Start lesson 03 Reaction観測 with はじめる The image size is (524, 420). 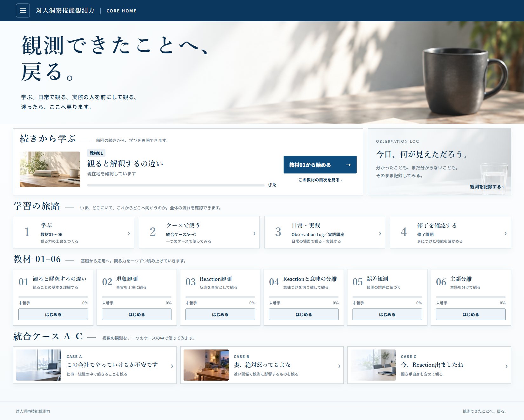coord(220,315)
